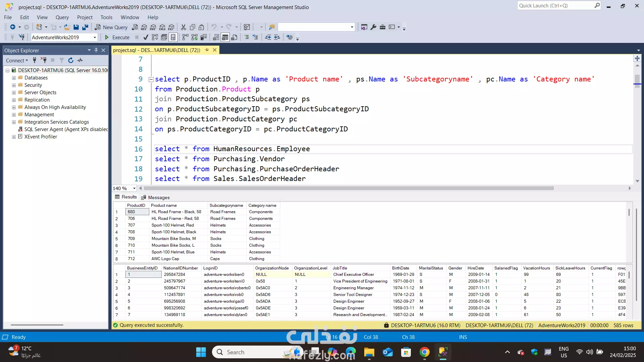This screenshot has height=362, width=644.
Task: Toggle Object Explorer auto-hide pin
Action: (x=96, y=50)
